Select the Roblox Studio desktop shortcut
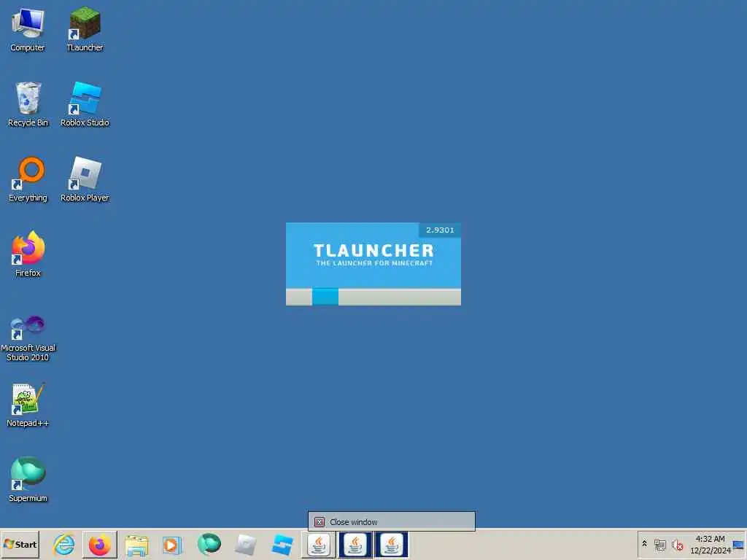 pos(85,104)
